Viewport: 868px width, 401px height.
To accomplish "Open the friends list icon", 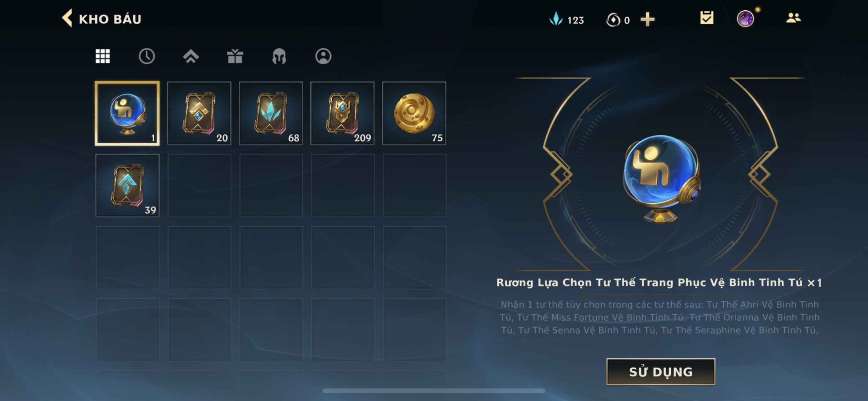I will 793,18.
